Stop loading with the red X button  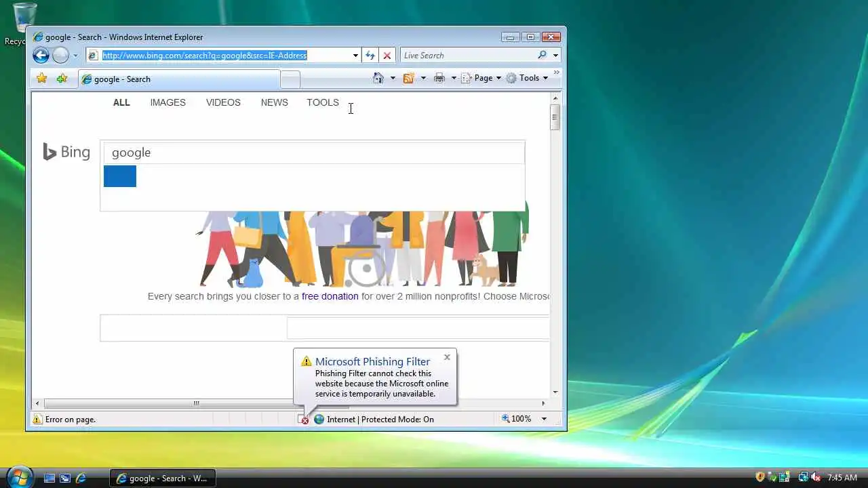pyautogui.click(x=387, y=56)
